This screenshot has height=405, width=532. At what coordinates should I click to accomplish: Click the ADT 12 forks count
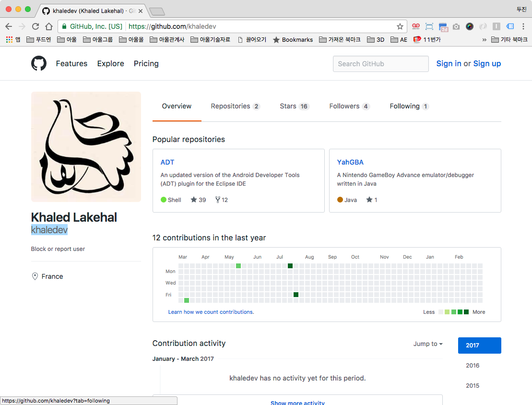pos(221,200)
